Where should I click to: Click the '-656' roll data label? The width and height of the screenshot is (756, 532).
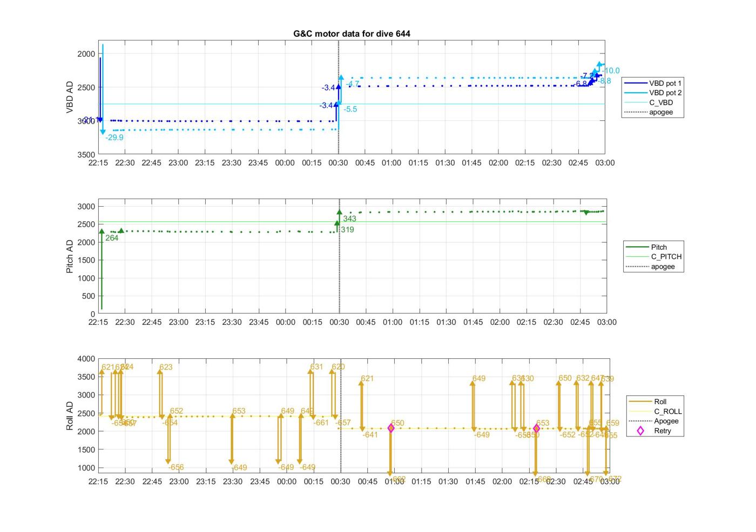coord(176,467)
